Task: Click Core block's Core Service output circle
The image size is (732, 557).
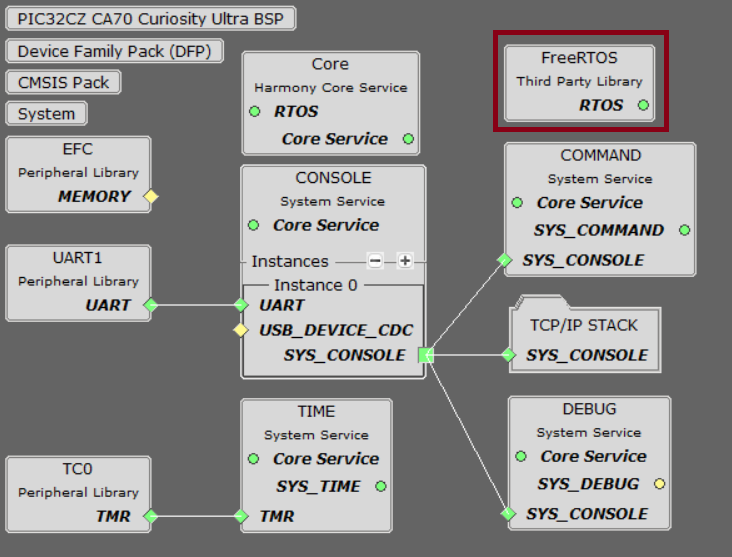Action: (x=408, y=139)
